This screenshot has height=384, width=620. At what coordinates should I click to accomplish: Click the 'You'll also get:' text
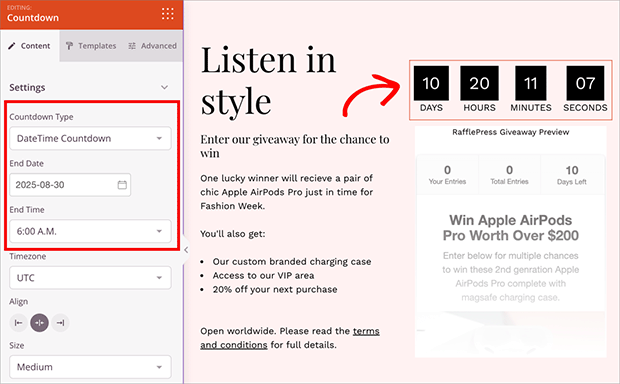click(233, 234)
